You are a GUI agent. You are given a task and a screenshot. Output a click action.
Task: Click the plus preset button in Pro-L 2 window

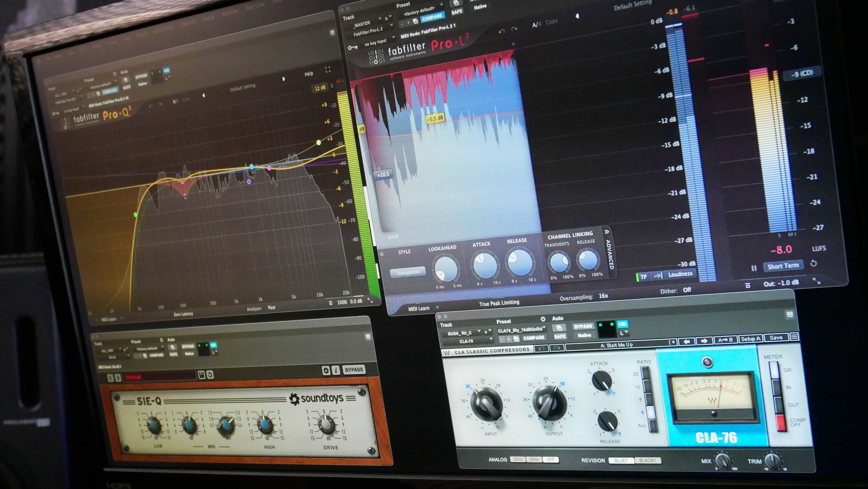coord(408,23)
